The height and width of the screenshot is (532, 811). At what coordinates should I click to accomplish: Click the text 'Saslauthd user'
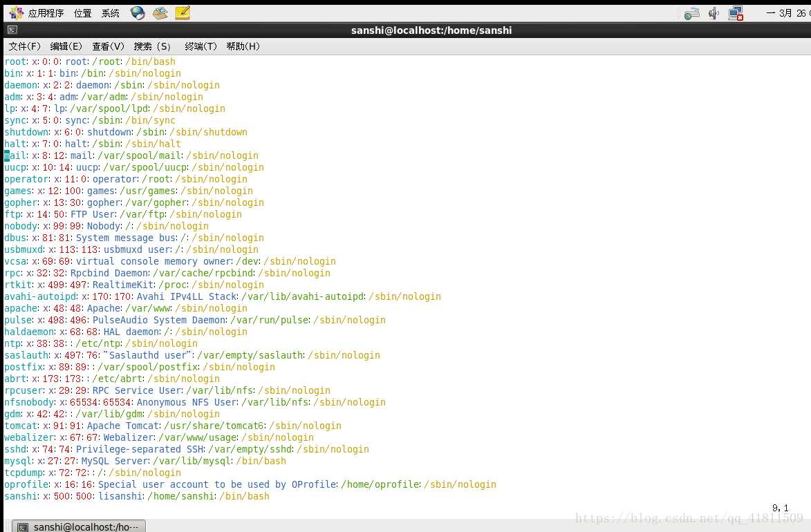(147, 356)
